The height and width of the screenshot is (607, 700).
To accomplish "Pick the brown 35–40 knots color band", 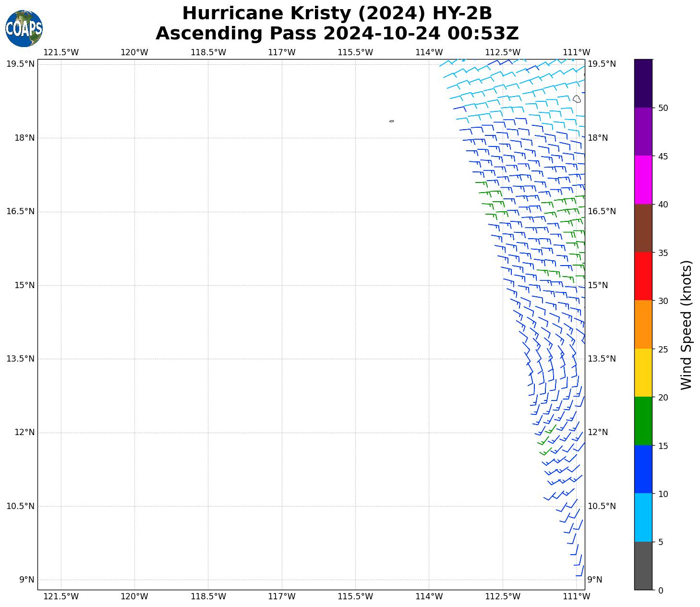I will [643, 228].
